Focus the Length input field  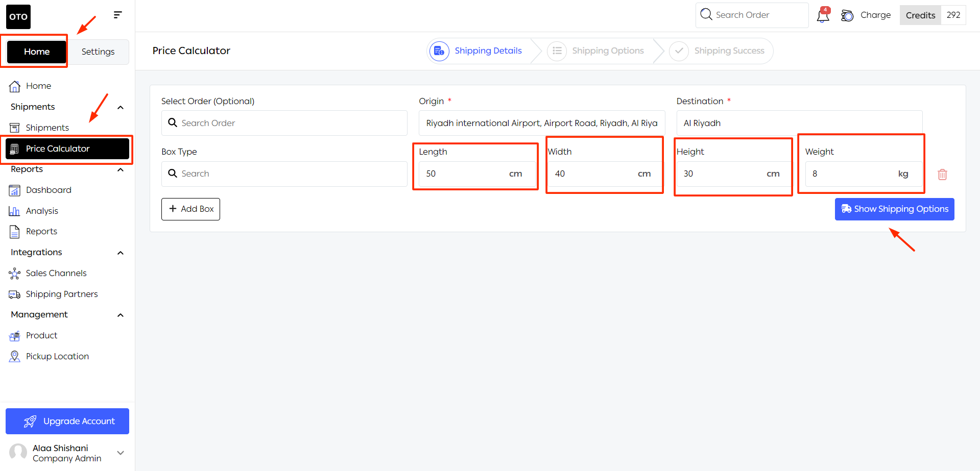click(x=477, y=174)
